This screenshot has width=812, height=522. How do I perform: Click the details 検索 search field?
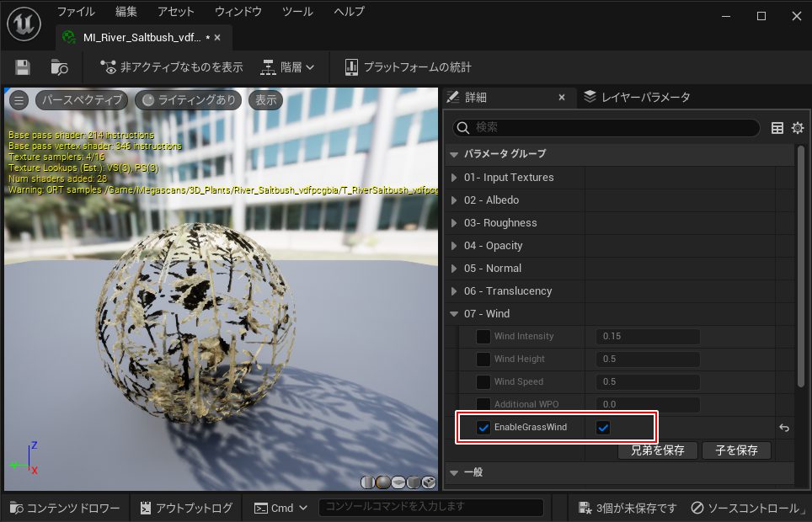click(x=606, y=128)
